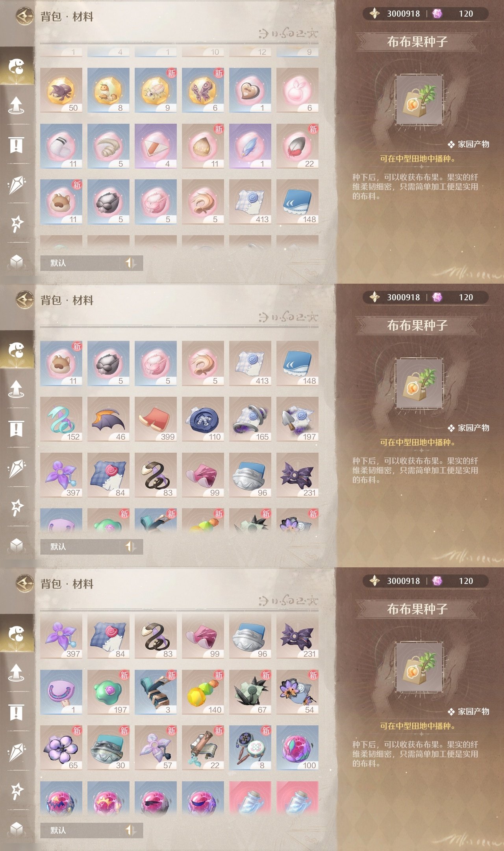Select the pink crystal orb with count 100
The height and width of the screenshot is (851, 504).
[297, 748]
